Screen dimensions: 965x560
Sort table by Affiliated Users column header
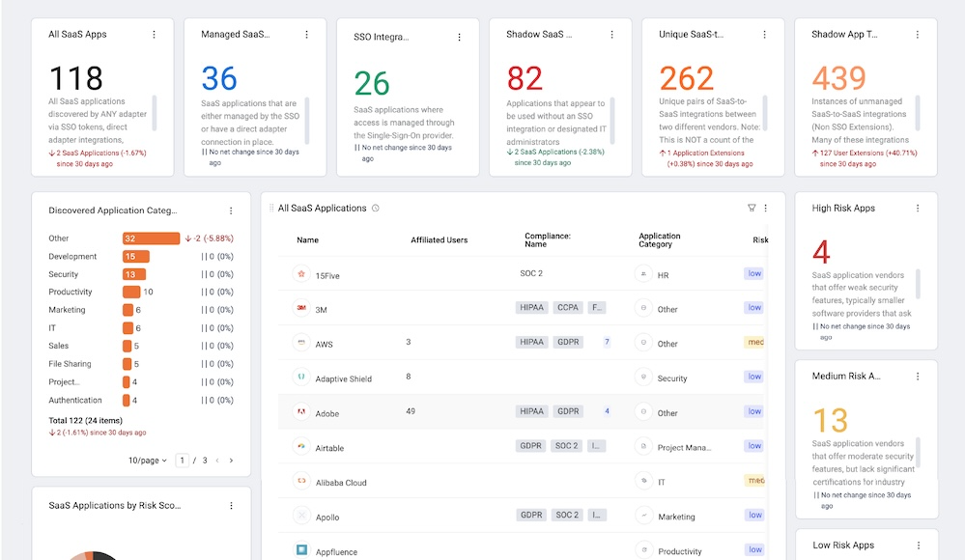click(x=439, y=240)
